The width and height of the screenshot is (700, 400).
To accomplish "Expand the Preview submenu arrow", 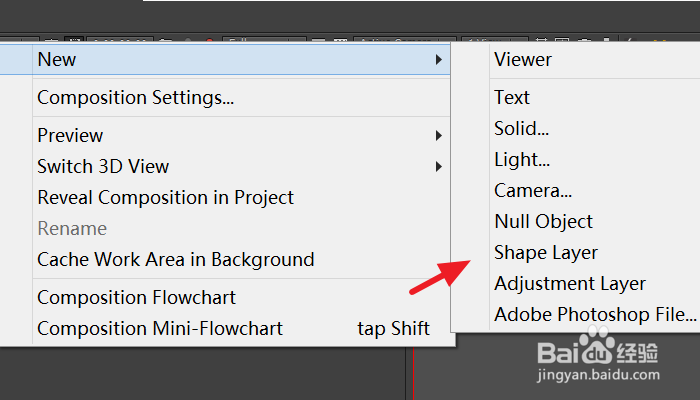I will pyautogui.click(x=439, y=135).
